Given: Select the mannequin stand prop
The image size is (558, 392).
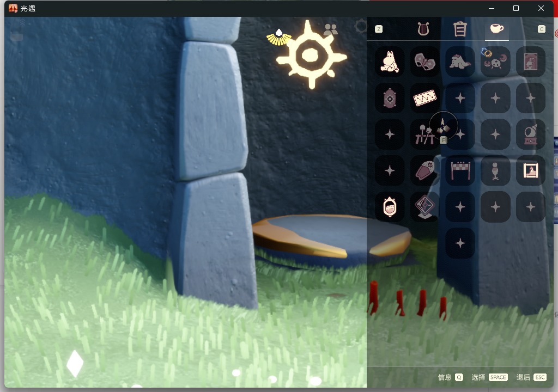Looking at the screenshot, I should [495, 171].
